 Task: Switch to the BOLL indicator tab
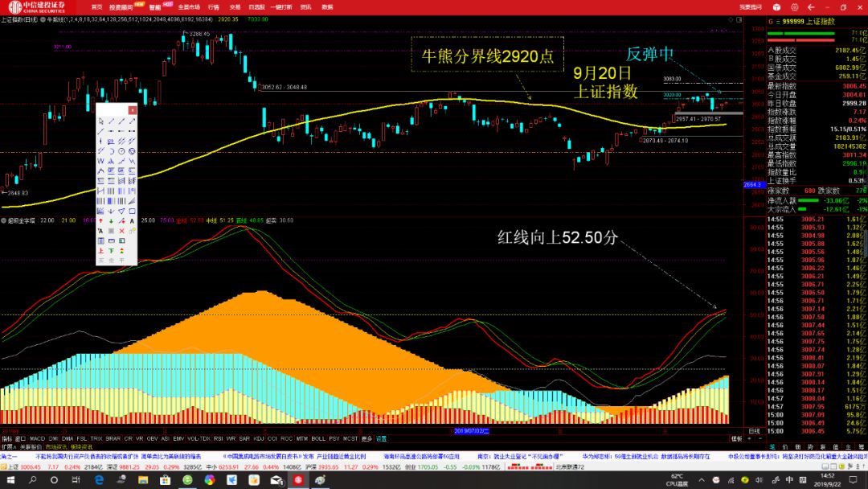tap(318, 438)
